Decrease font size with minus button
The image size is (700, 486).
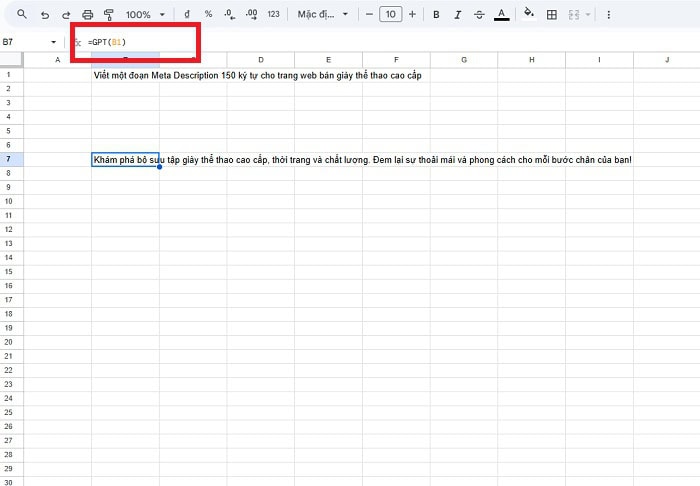[369, 14]
